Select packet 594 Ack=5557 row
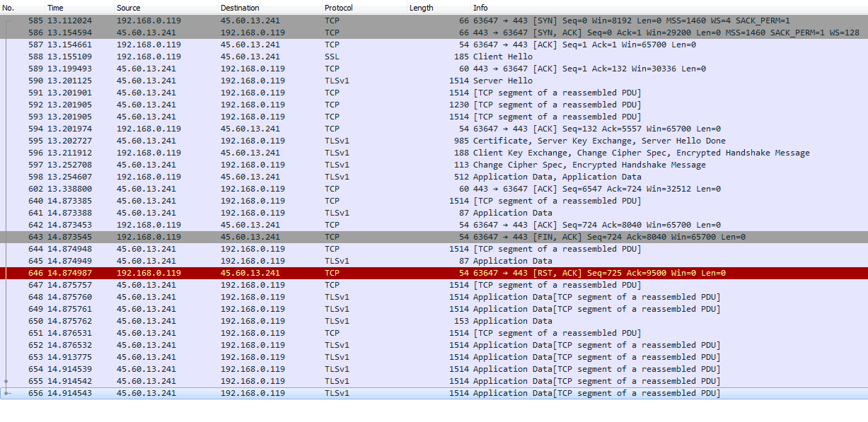The width and height of the screenshot is (868, 422). coord(434,129)
